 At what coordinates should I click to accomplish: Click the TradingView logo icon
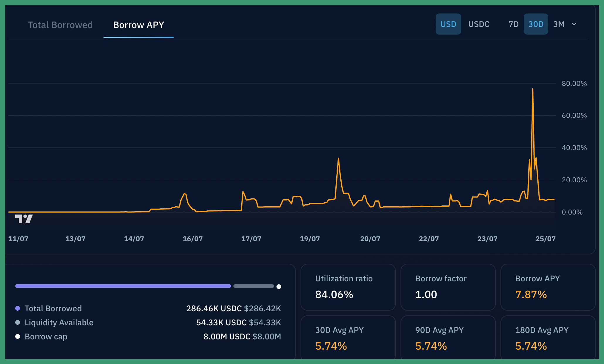[24, 219]
